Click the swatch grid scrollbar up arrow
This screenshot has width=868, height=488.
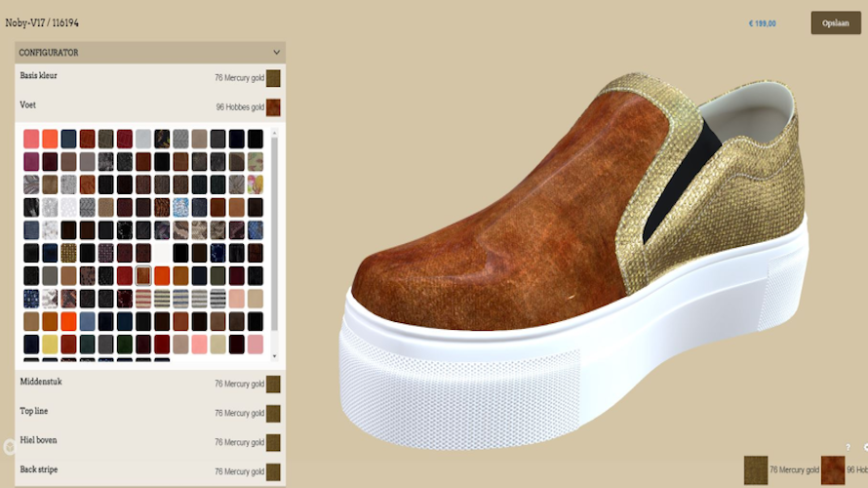coord(275,134)
